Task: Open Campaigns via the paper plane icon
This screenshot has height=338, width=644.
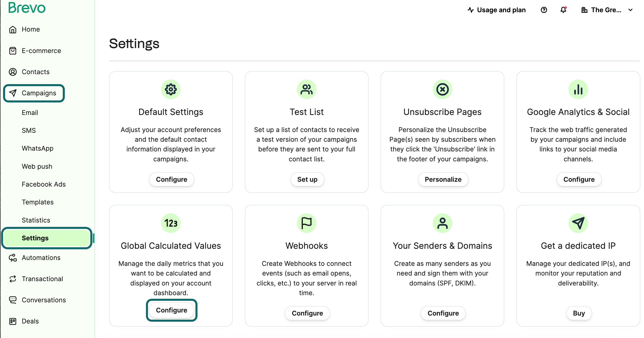Action: [13, 93]
